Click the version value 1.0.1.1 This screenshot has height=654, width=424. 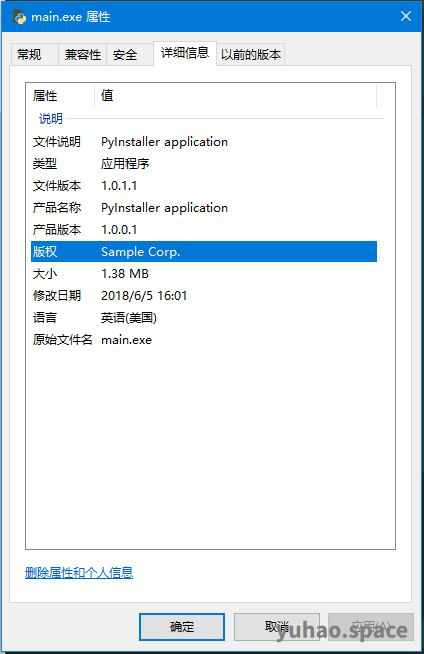click(119, 186)
